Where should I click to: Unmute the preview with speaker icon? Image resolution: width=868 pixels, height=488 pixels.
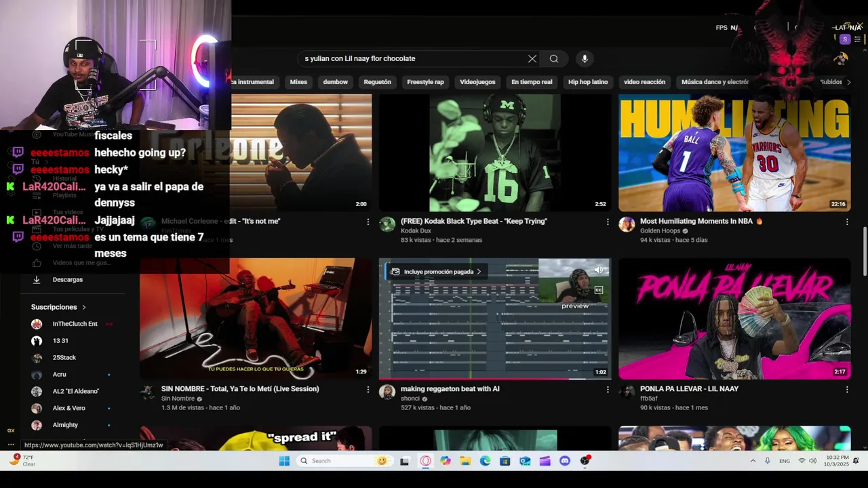599,270
